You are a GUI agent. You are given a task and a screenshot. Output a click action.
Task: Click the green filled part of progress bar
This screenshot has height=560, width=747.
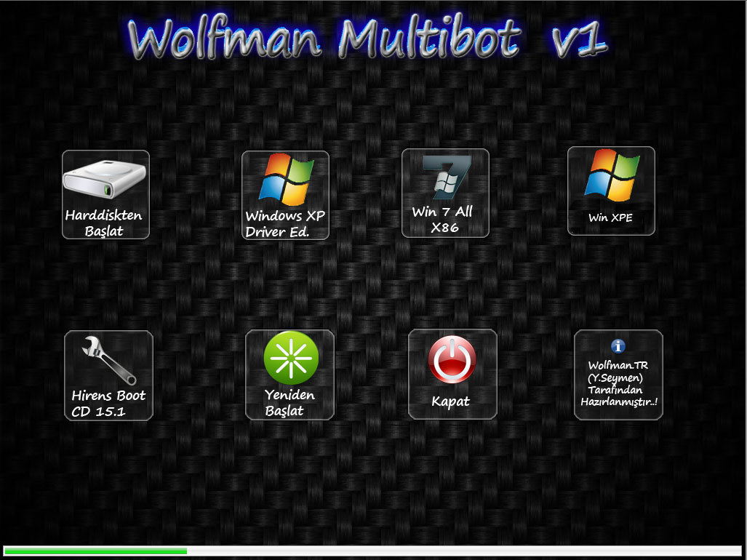click(x=95, y=551)
